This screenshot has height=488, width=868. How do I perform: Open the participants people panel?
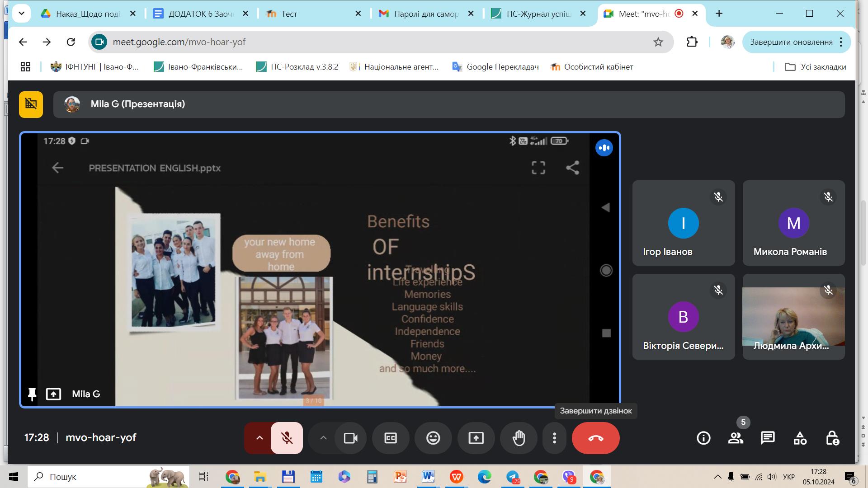click(736, 438)
